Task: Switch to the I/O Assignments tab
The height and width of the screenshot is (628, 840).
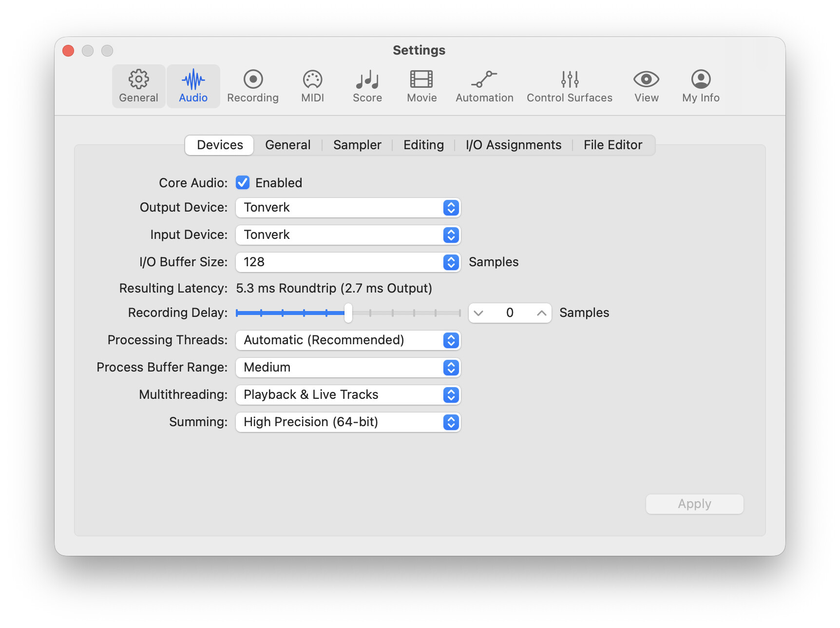Action: pos(514,145)
